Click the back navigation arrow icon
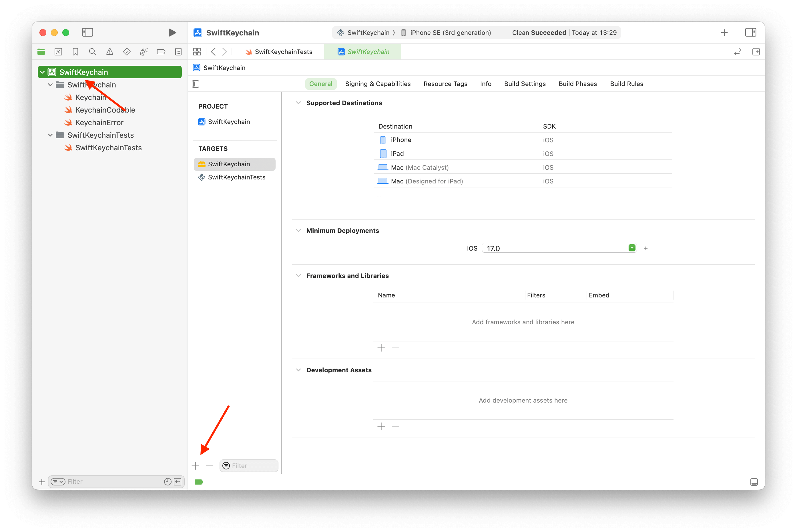Image resolution: width=797 pixels, height=532 pixels. click(x=215, y=52)
